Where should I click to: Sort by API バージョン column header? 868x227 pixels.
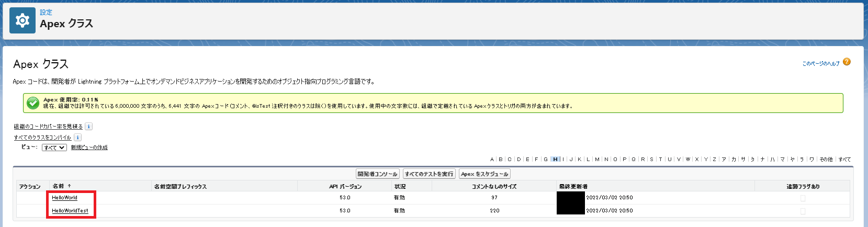pyautogui.click(x=345, y=187)
